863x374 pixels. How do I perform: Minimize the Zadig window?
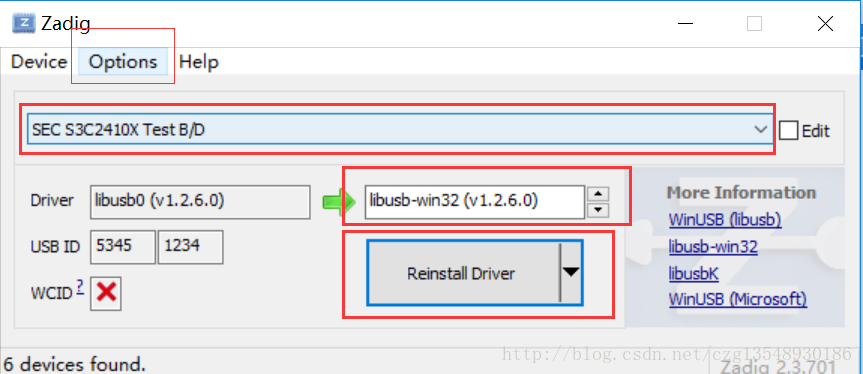tap(685, 24)
